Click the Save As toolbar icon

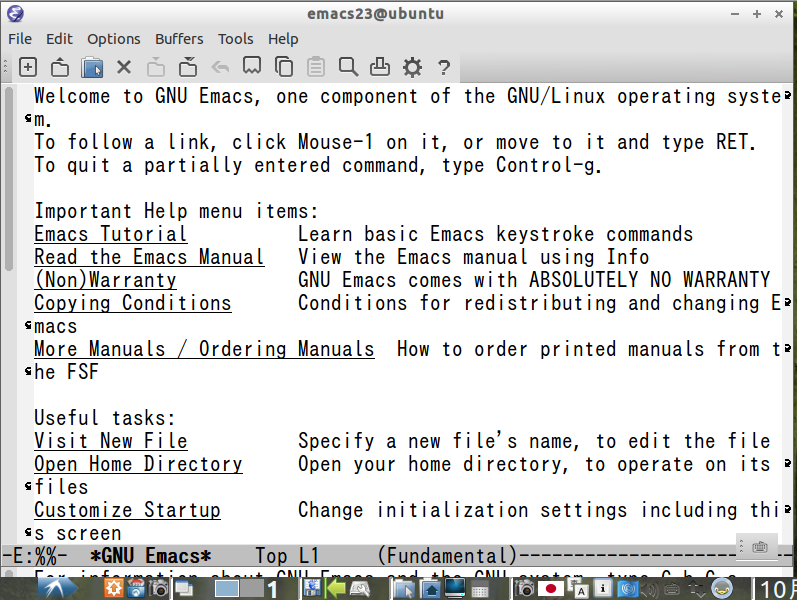point(188,67)
